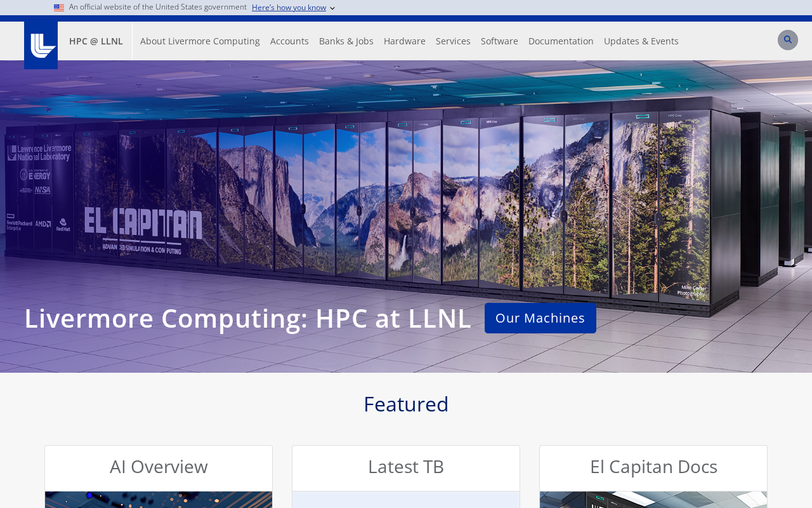Viewport: 812px width, 508px height.
Task: Open the Accounts menu
Action: click(289, 41)
